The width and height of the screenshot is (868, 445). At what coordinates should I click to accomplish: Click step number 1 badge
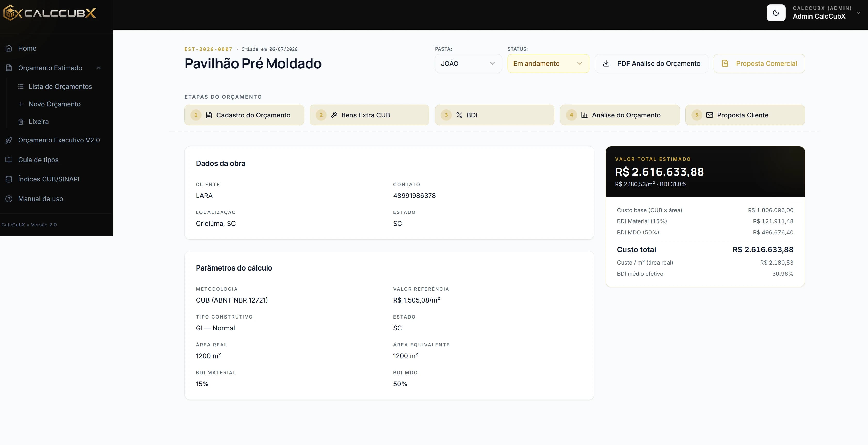click(x=196, y=115)
